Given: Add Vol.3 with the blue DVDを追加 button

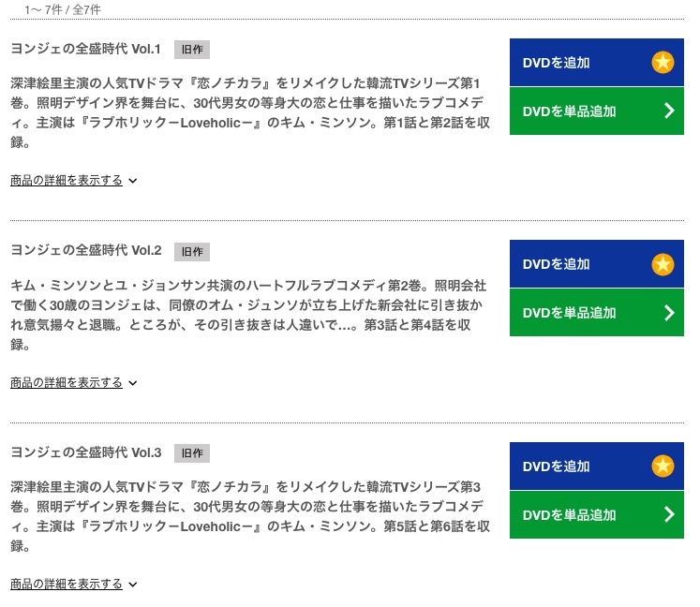Looking at the screenshot, I should click(596, 466).
